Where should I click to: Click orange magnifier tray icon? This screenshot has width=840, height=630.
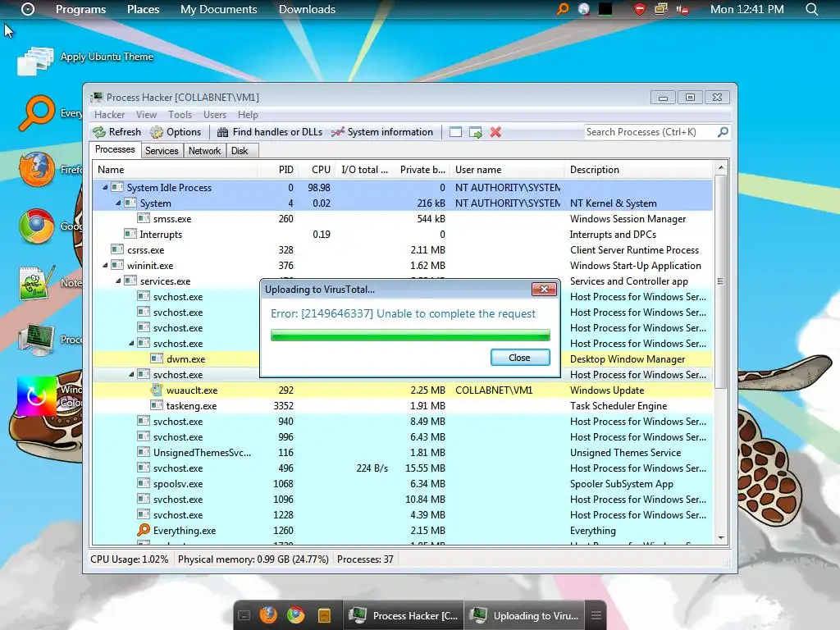pyautogui.click(x=562, y=9)
